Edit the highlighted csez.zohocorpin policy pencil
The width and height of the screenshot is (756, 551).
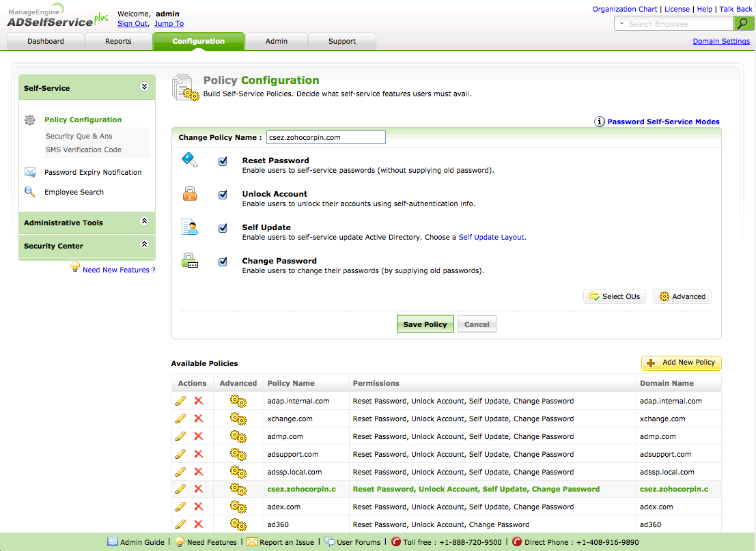pyautogui.click(x=181, y=489)
